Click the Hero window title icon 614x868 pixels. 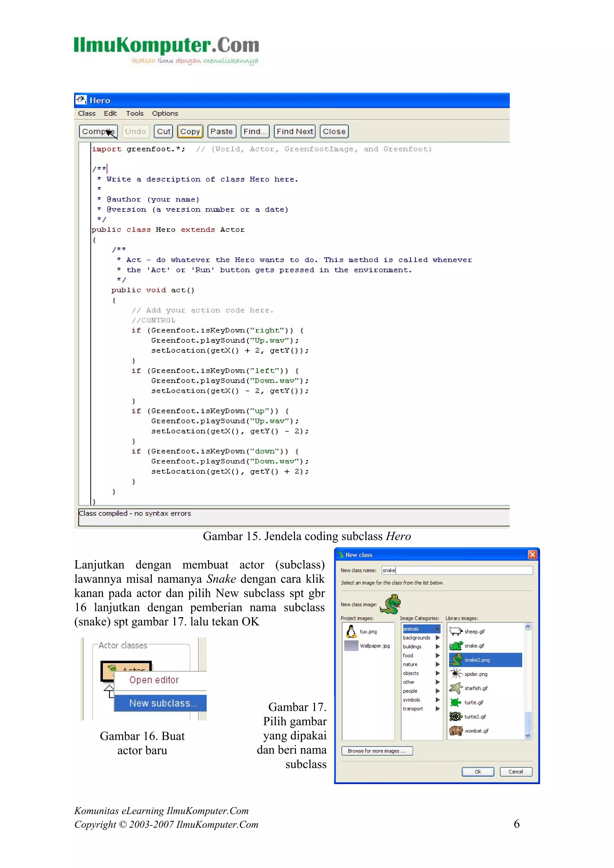81,100
